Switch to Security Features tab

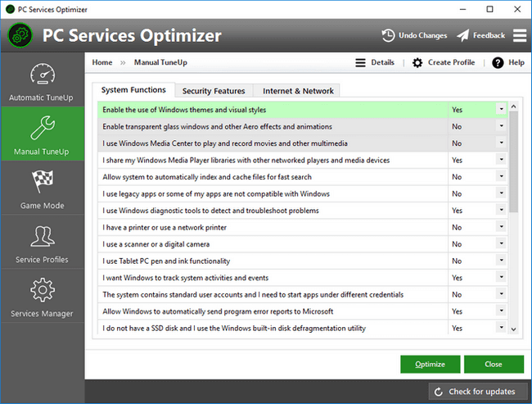pyautogui.click(x=214, y=91)
